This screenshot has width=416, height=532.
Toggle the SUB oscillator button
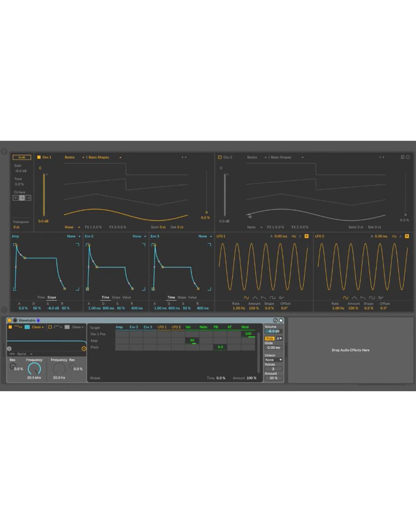[x=22, y=157]
